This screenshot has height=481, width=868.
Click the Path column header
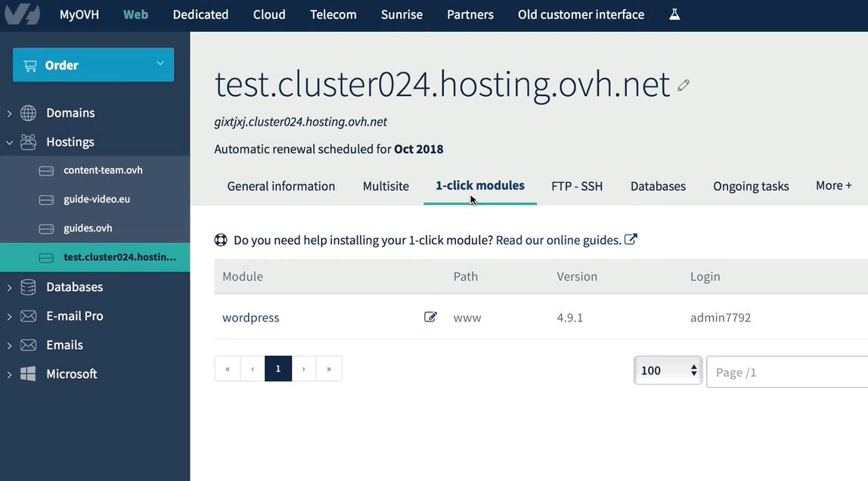point(465,276)
